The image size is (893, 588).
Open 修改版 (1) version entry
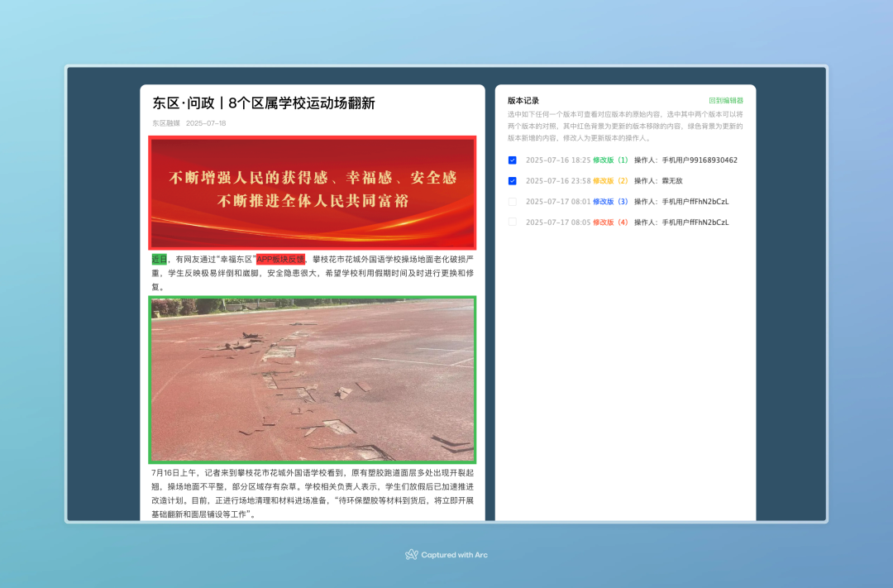tap(610, 160)
